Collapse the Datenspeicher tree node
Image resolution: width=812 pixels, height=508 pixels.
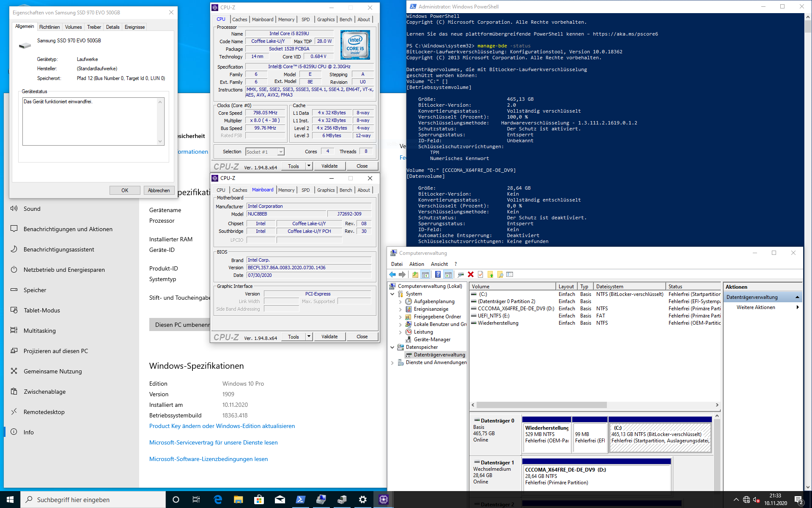pyautogui.click(x=392, y=347)
